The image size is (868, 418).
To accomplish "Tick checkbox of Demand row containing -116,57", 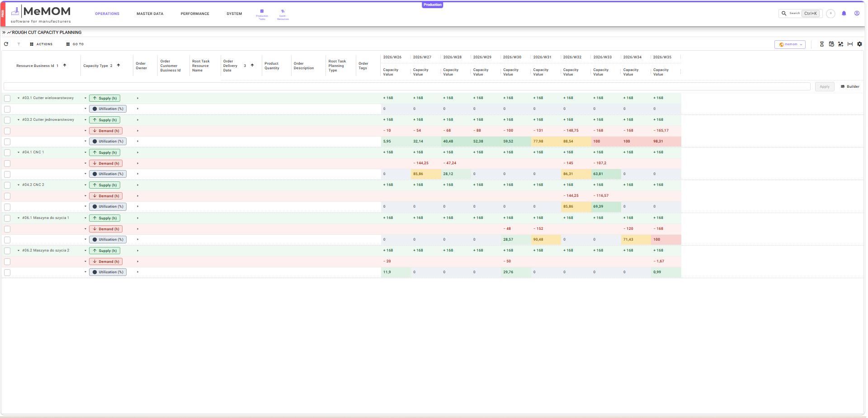I will [7, 196].
